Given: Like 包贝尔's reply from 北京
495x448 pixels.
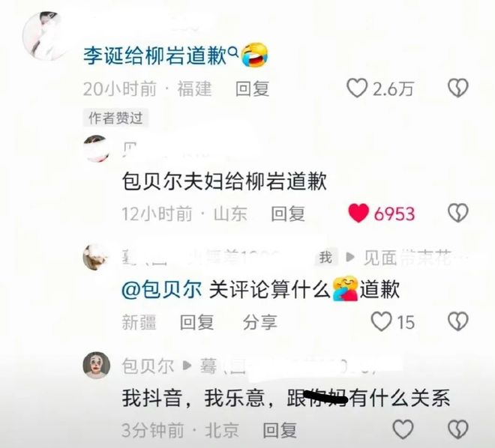Looking at the screenshot, I should click(403, 429).
